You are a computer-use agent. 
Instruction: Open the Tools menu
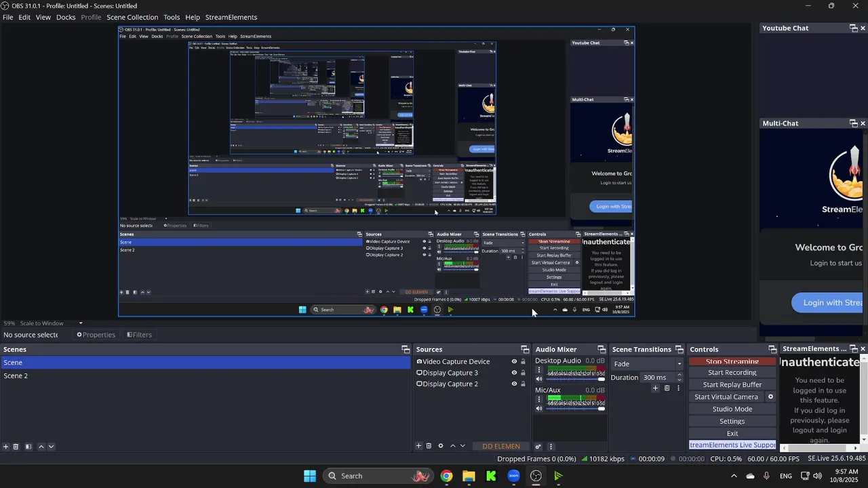tap(172, 17)
